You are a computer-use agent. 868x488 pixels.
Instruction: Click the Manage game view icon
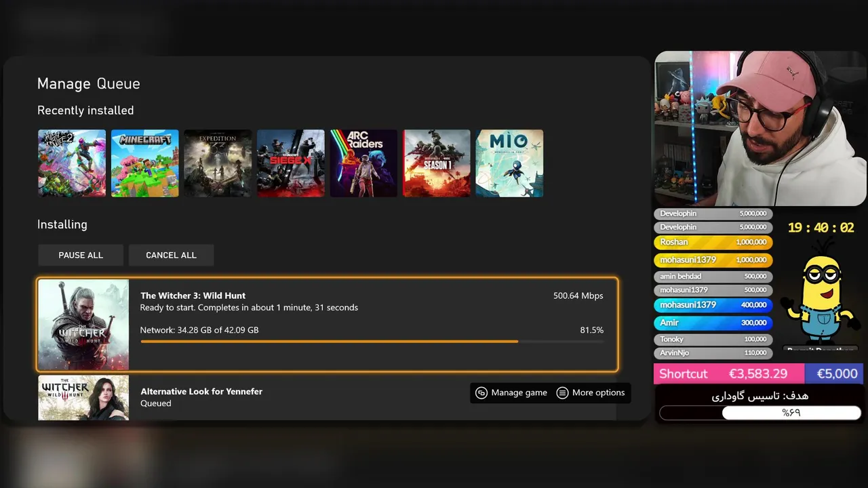tap(481, 392)
